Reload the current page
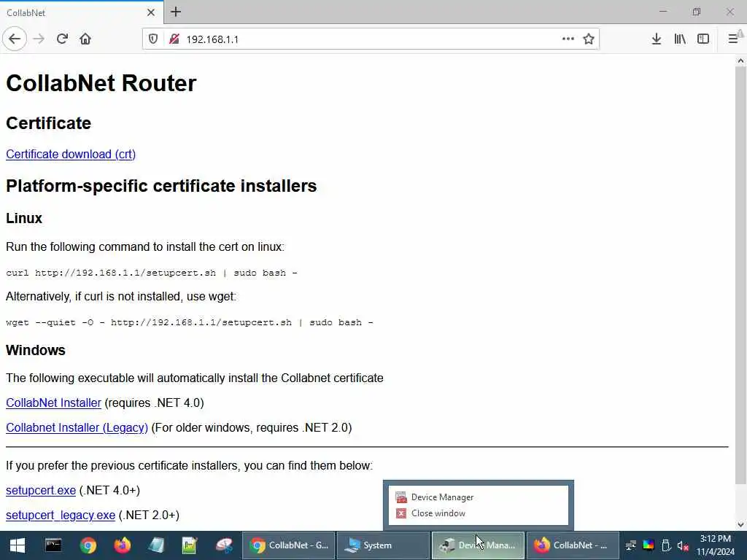Screen dimensions: 747x560 coord(62,39)
